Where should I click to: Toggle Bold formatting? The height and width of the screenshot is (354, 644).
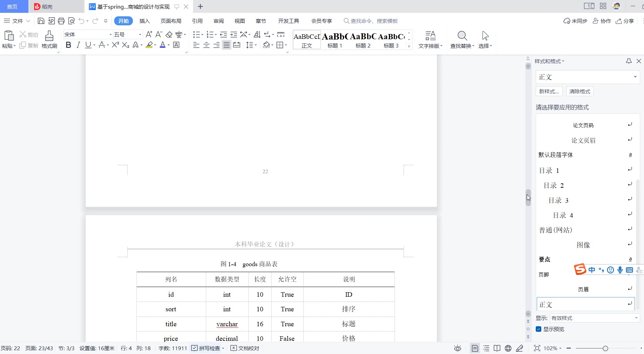(68, 45)
